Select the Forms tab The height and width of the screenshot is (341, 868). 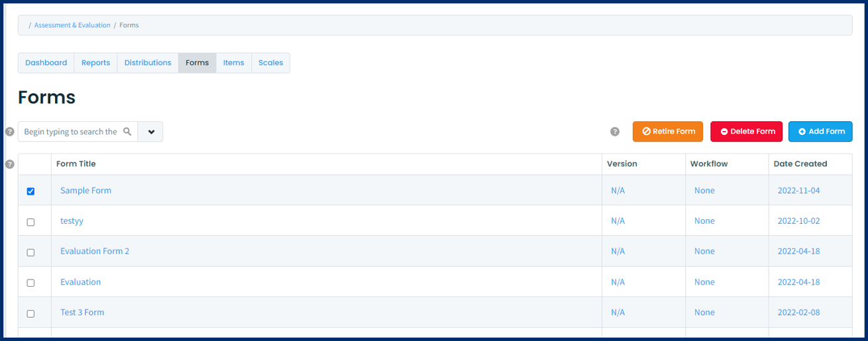click(x=197, y=63)
